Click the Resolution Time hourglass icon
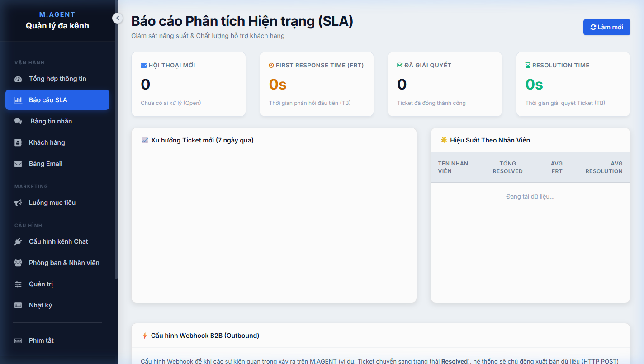The image size is (644, 364). pos(528,66)
